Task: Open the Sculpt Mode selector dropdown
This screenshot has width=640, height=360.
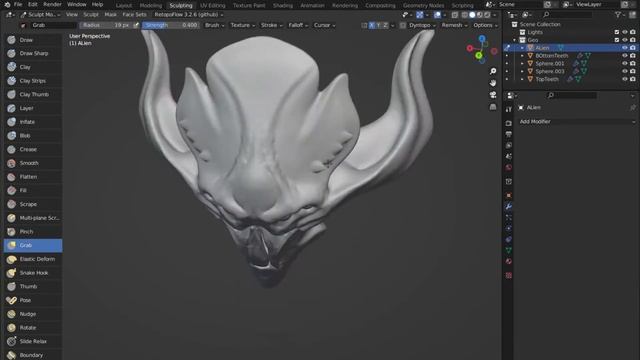Action: pyautogui.click(x=40, y=15)
